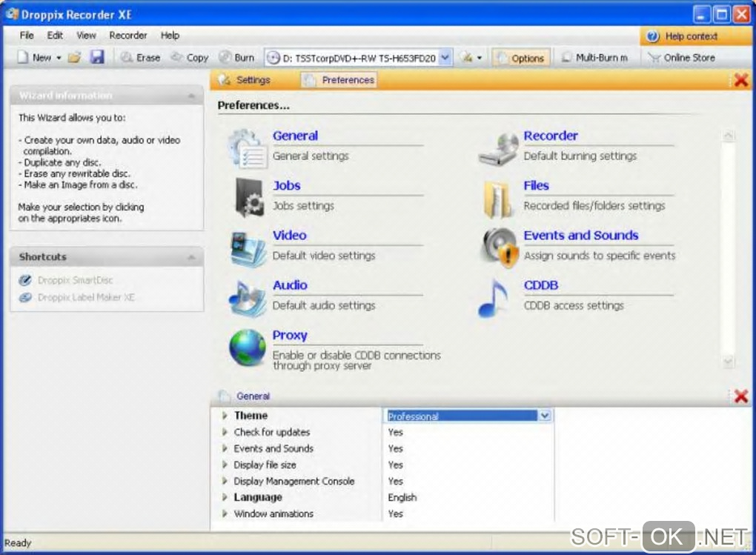Image resolution: width=756 pixels, height=555 pixels.
Task: Open the Events and Sounds link
Action: click(581, 235)
